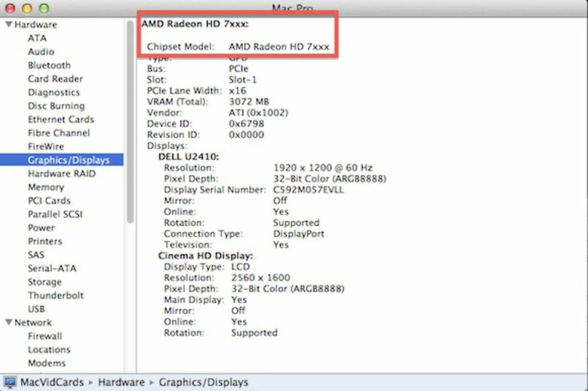Click the resolution value 2560 x 1600
The image size is (588, 391).
point(261,278)
